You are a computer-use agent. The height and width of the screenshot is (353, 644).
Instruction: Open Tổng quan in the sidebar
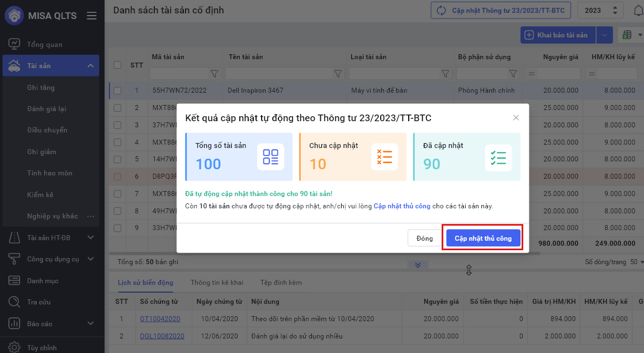click(45, 44)
